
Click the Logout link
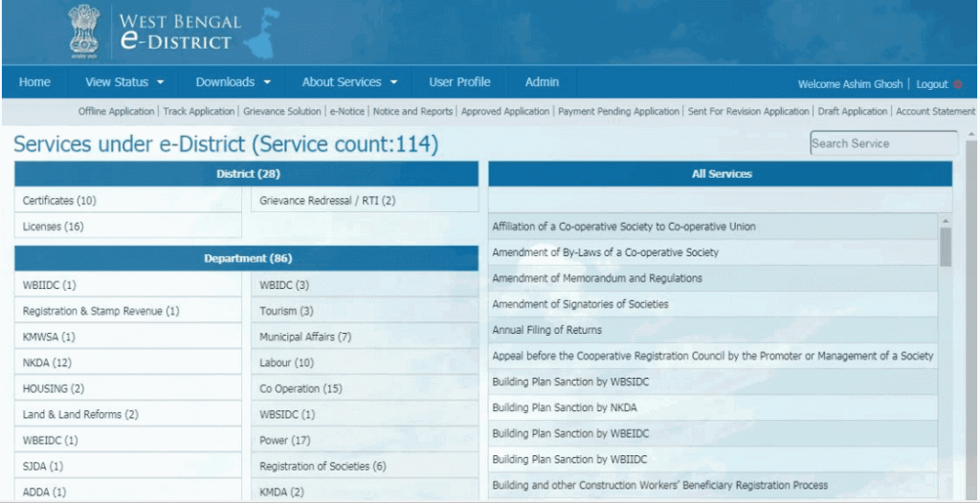click(x=932, y=84)
